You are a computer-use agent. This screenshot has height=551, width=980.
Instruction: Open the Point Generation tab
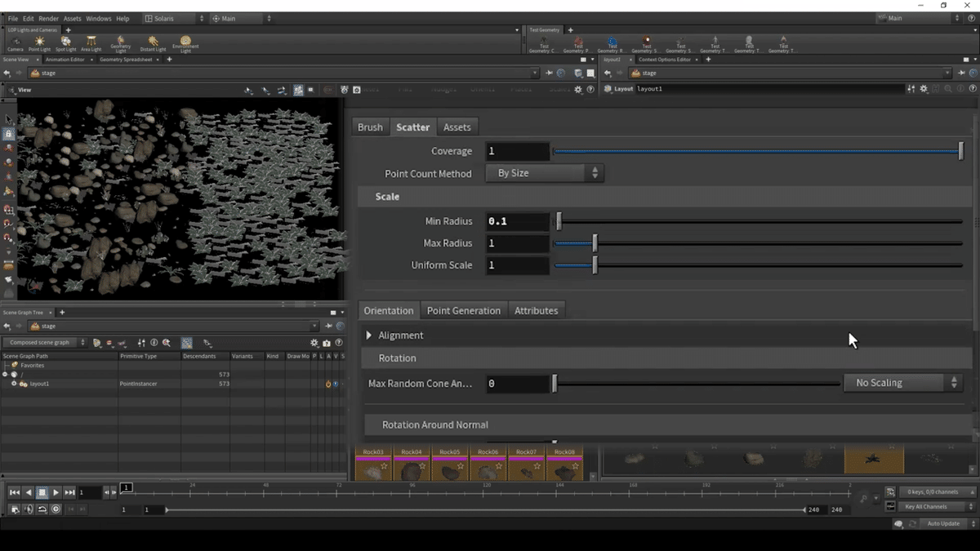point(463,310)
